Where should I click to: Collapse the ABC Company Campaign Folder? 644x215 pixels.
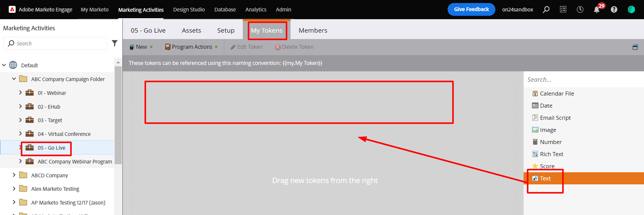14,79
